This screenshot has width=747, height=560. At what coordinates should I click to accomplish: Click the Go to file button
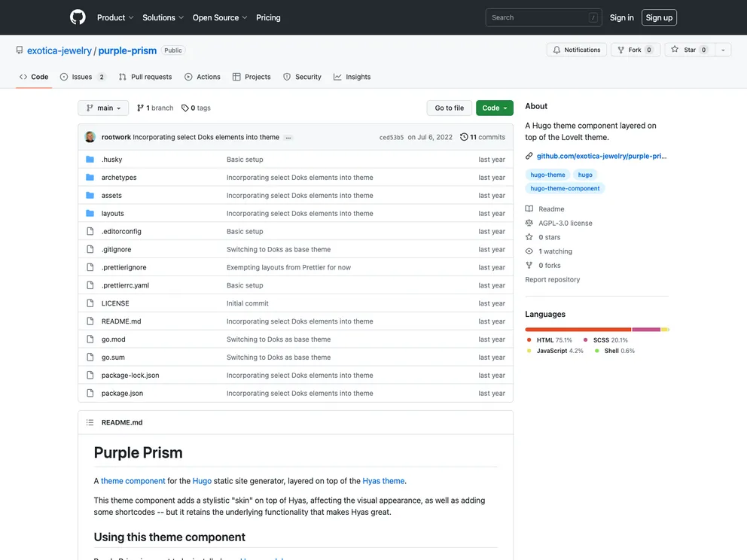point(450,108)
